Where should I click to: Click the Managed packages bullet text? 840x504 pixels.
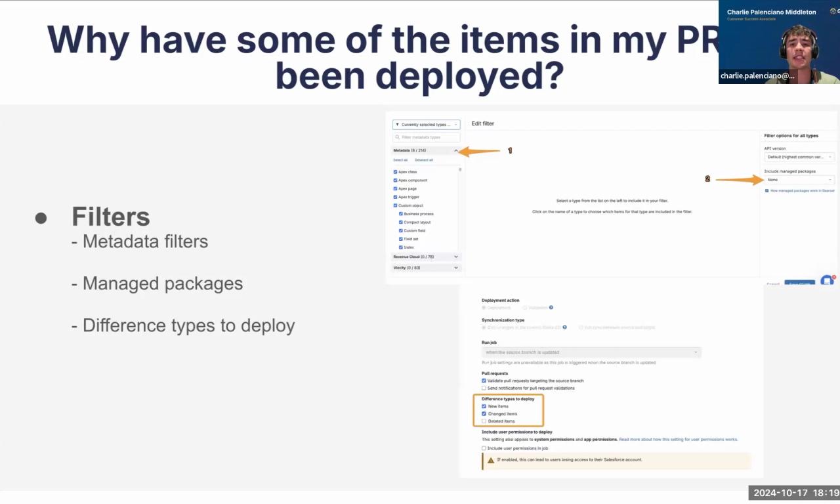(x=163, y=283)
